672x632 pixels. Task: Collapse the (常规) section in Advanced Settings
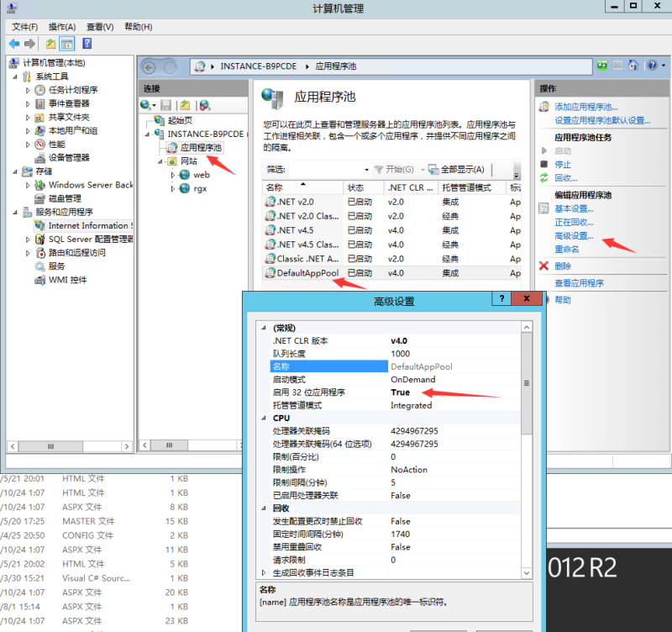(264, 328)
